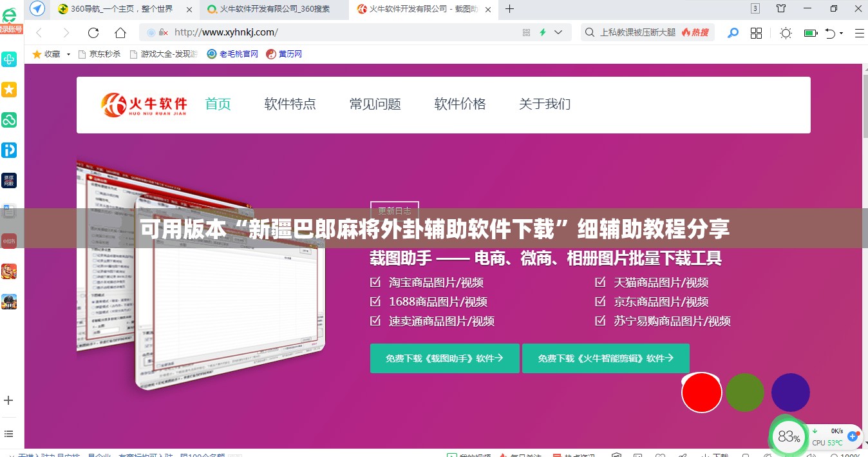Open the 游戏大全 bookmark
868x457 pixels.
point(164,54)
